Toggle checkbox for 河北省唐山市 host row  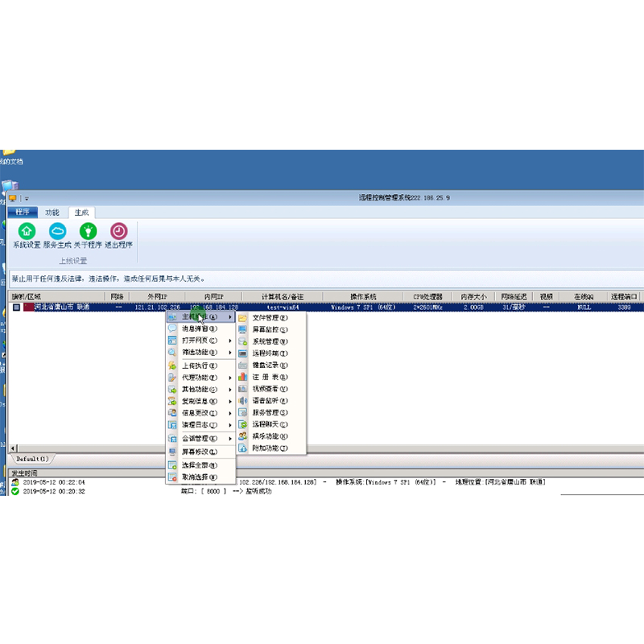click(x=16, y=307)
